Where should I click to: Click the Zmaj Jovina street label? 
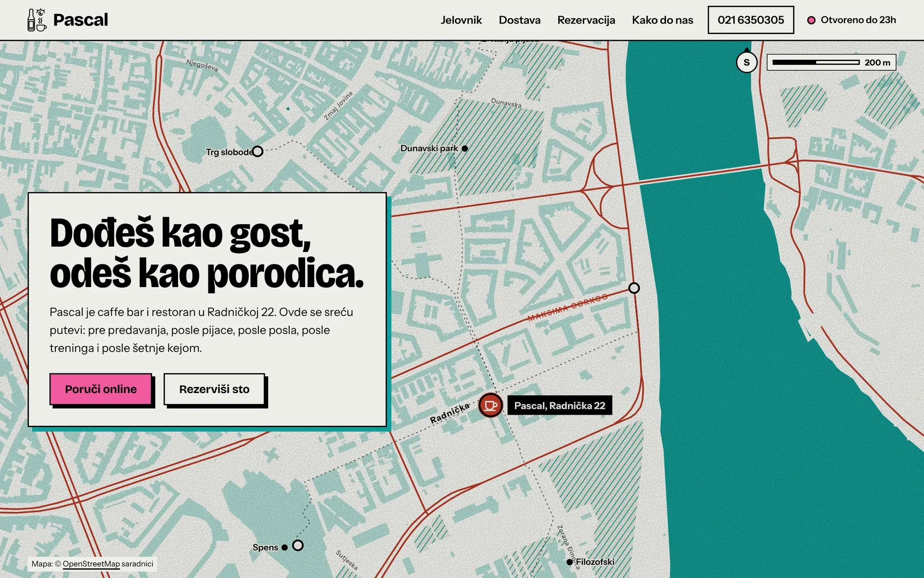338,105
